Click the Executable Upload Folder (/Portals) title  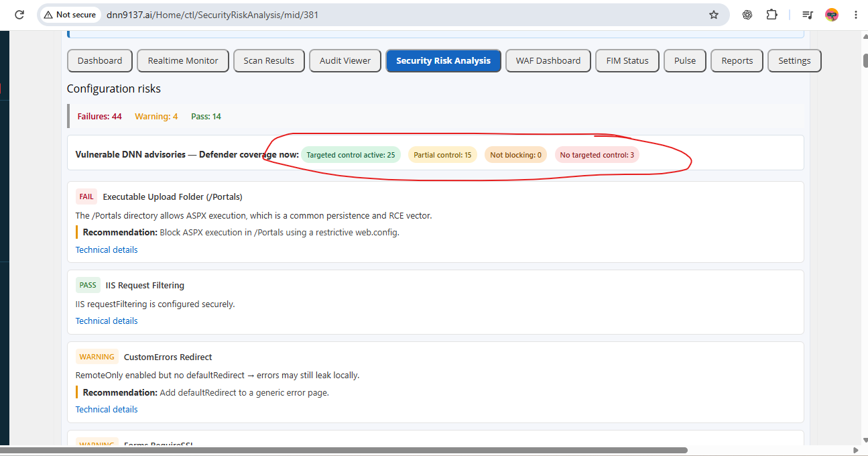click(172, 197)
